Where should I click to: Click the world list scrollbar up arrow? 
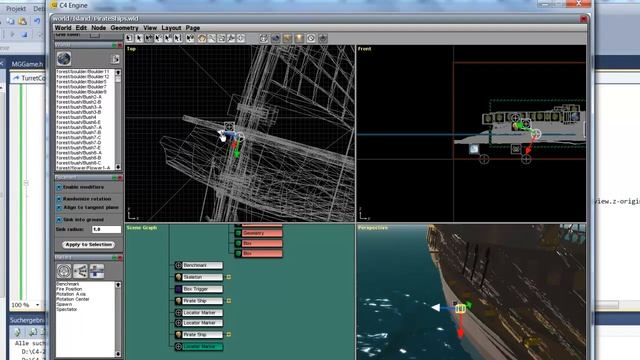(118, 72)
